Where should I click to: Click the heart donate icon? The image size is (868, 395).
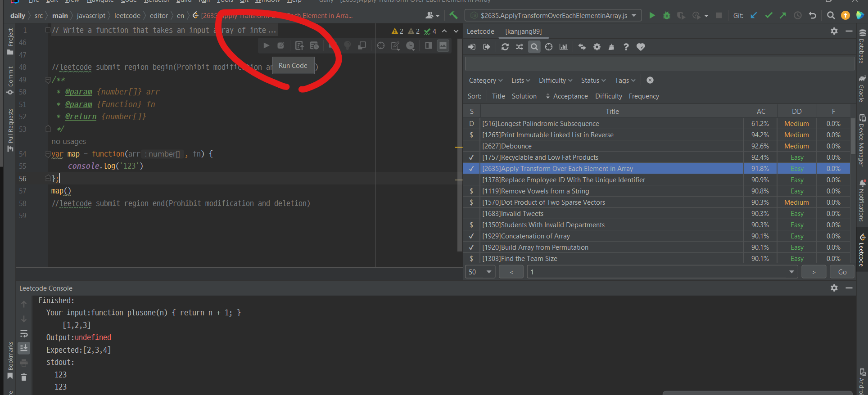click(641, 47)
